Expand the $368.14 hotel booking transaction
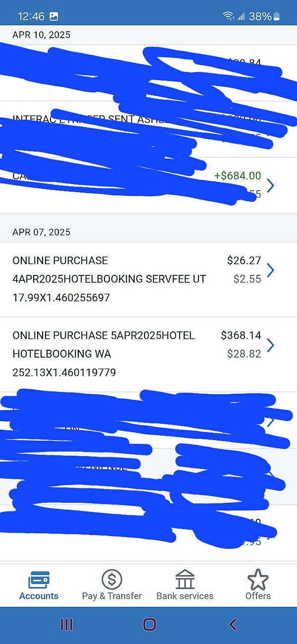The width and height of the screenshot is (297, 644). point(270,345)
